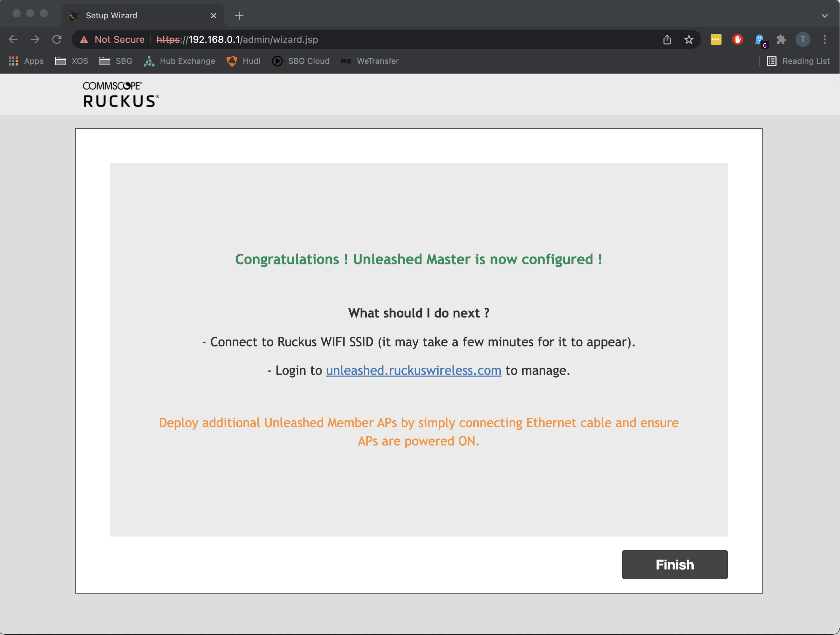Bookmark this page with the star
The width and height of the screenshot is (840, 635).
point(689,39)
